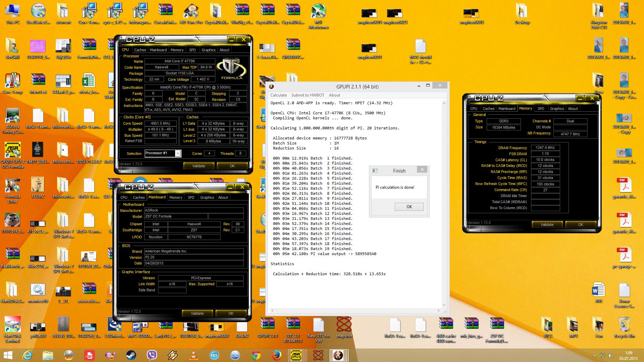Open File Explorer from taskbar
The width and height of the screenshot is (644, 362).
[x=48, y=355]
